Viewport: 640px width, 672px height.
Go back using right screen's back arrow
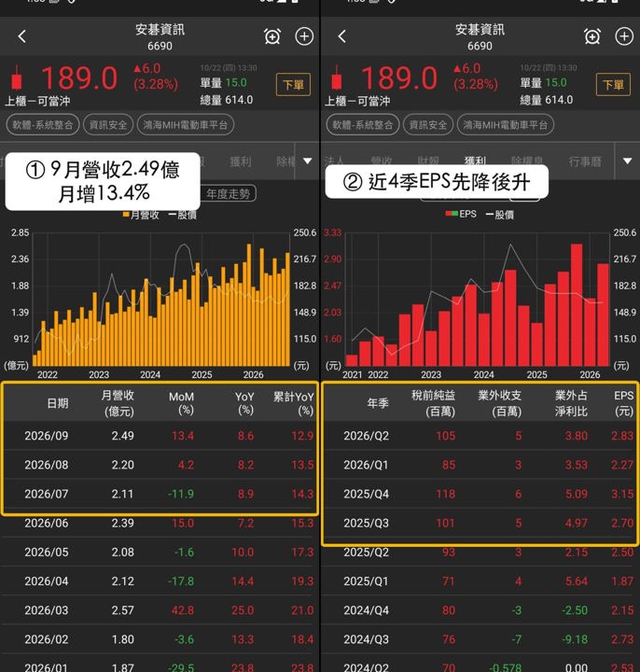tap(341, 36)
